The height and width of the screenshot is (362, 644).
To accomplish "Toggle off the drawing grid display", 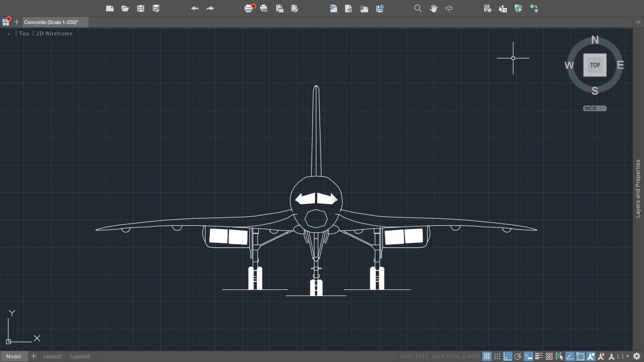I will coord(487,356).
